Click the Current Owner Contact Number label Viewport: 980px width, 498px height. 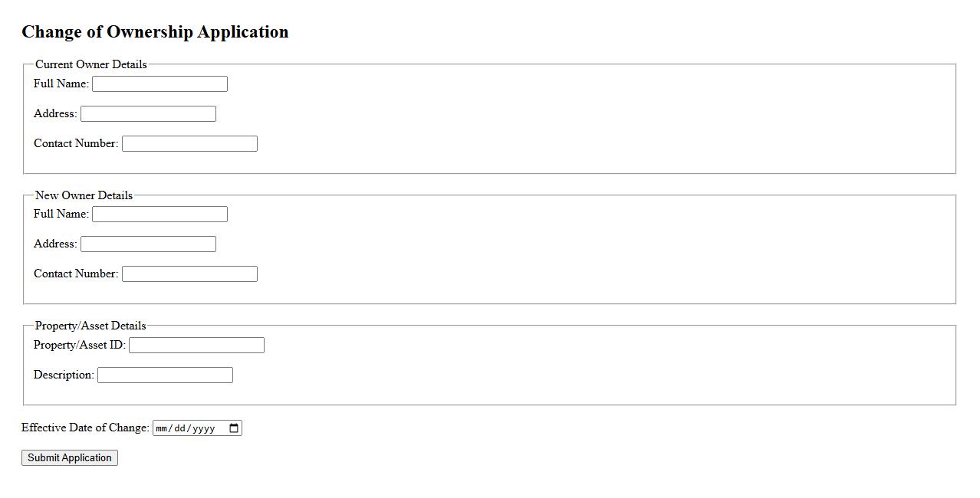tap(76, 143)
